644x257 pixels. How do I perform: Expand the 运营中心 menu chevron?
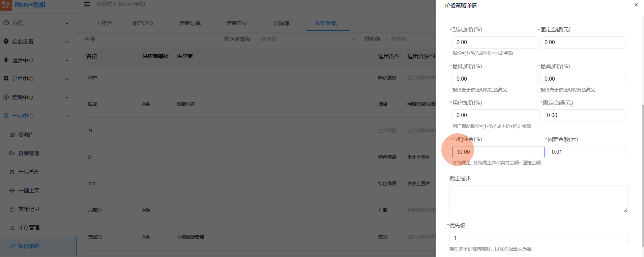pos(67,60)
